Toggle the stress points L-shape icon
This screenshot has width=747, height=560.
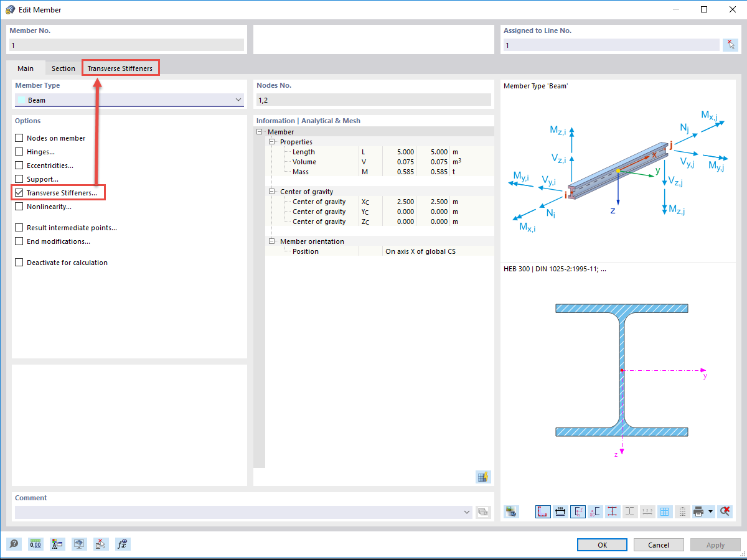pos(543,511)
